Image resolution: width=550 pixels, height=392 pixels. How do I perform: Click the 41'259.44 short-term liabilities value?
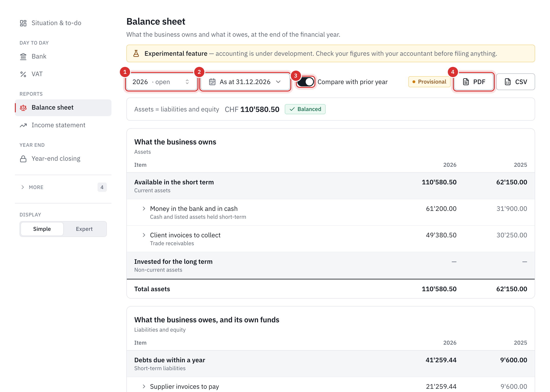tap(441, 360)
